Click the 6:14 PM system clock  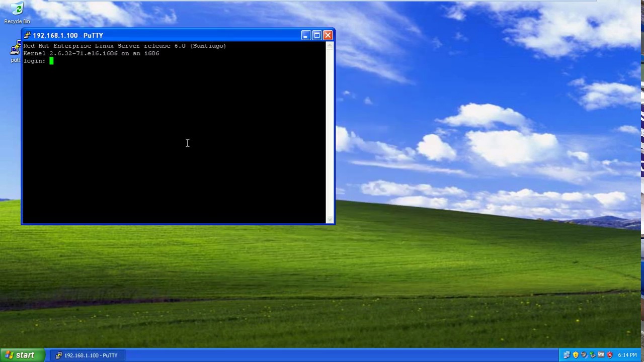(x=627, y=355)
